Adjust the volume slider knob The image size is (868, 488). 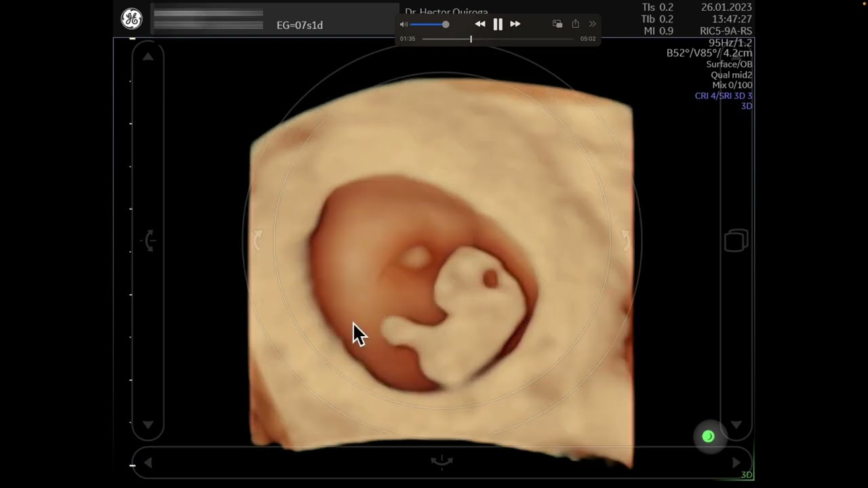(x=446, y=24)
